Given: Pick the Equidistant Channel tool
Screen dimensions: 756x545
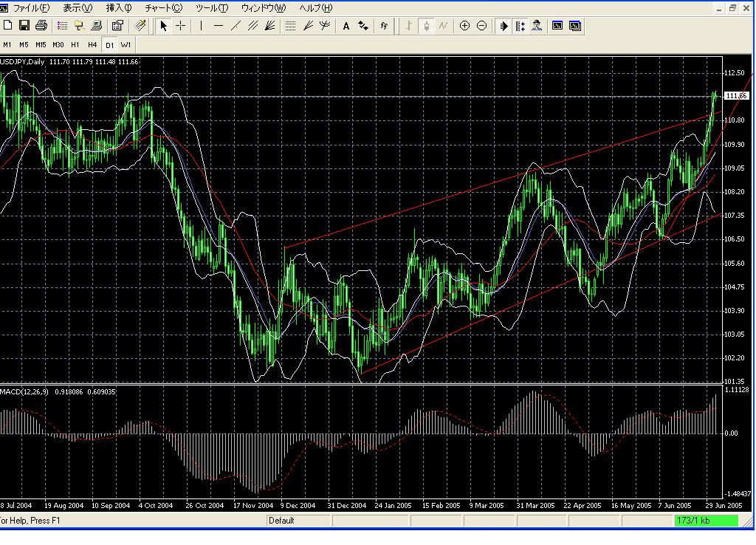Looking at the screenshot, I should 253,26.
